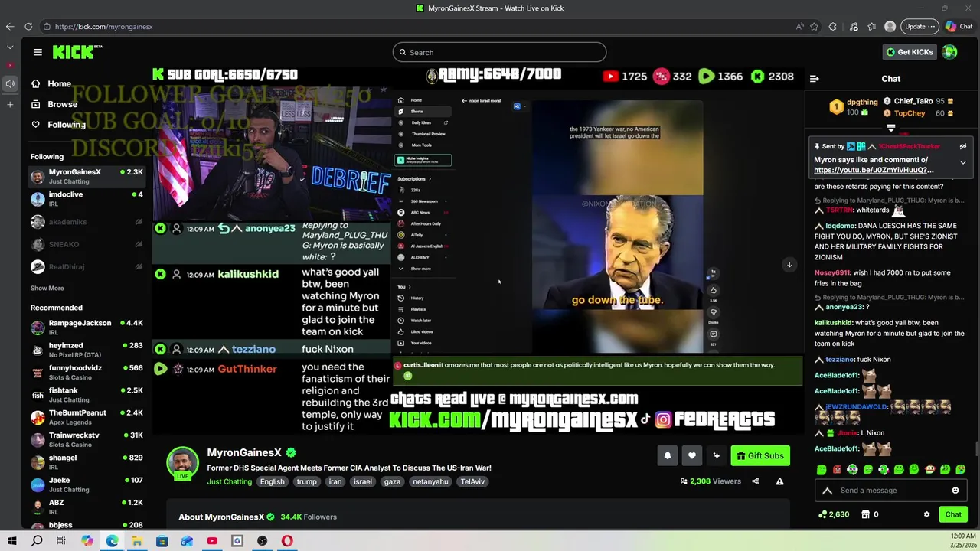980x551 pixels.
Task: Open the Kick hamburger menu
Action: (38, 52)
